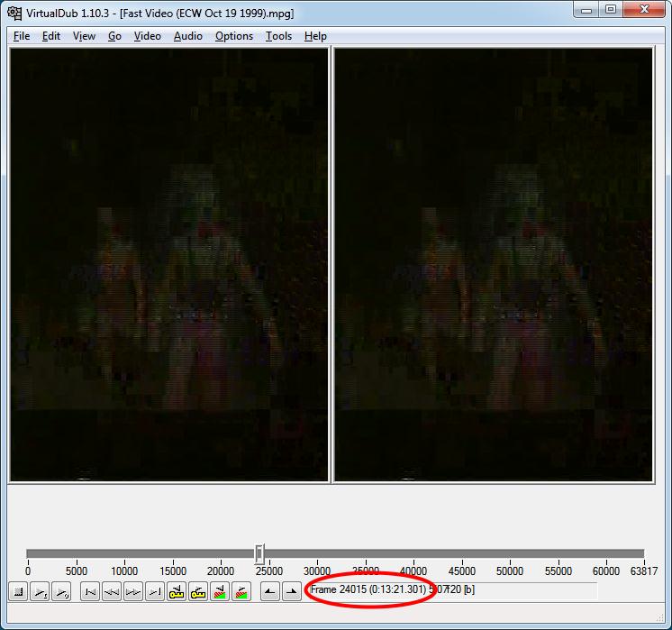The image size is (672, 630).
Task: Click the Stop playback button
Action: 18,592
